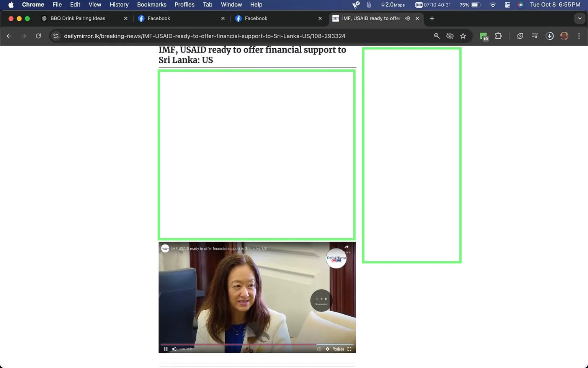
Task: Click the in-page search magnifier icon
Action: point(437,36)
